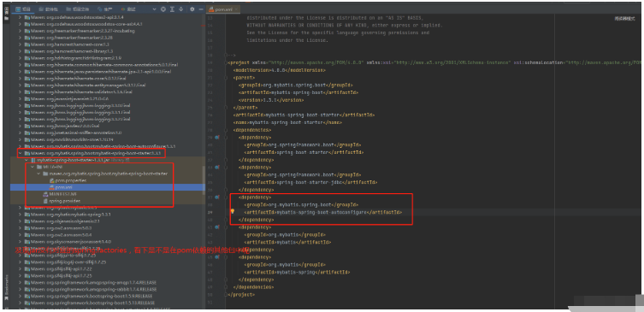Close the pom.xml editor tab
Viewport: 644px width, 312px height.
(x=238, y=9)
